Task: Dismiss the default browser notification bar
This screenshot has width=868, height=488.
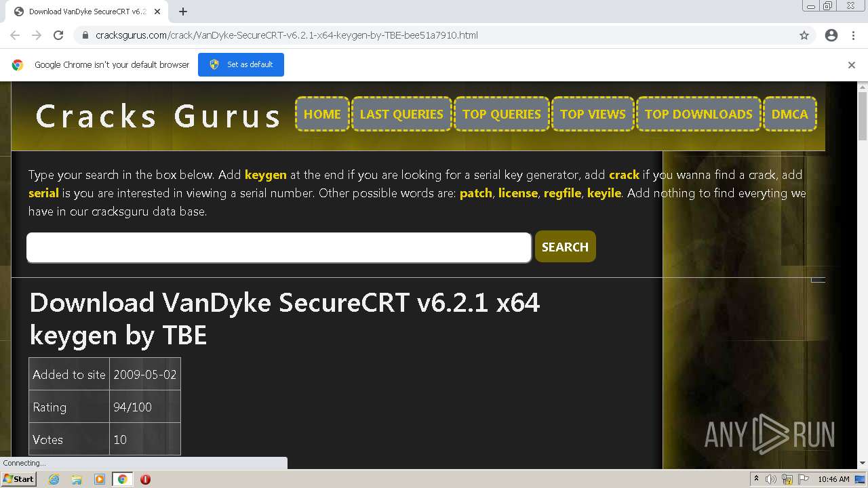Action: point(852,65)
